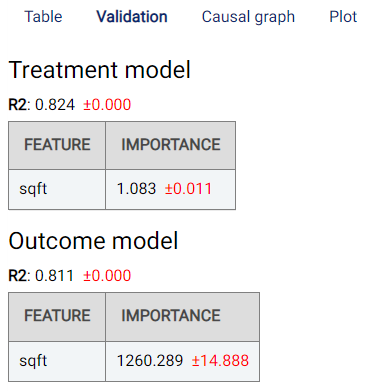Screen dimensions: 367x391
Task: Click Outcome model R2 value 0.811
Action: 54,276
